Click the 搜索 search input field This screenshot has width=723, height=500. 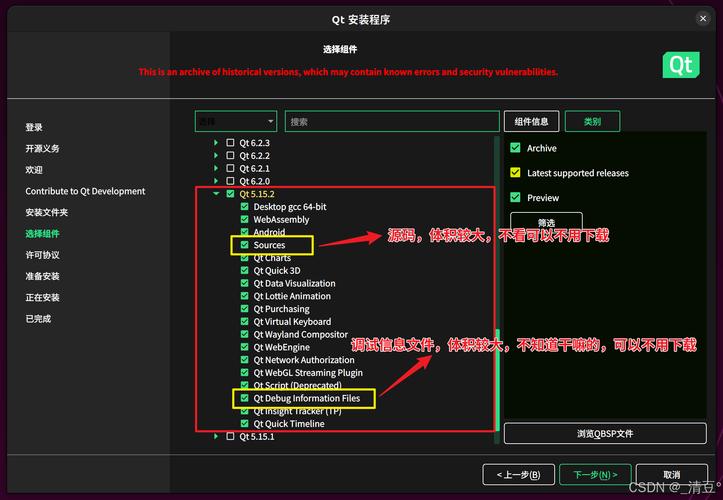[392, 122]
